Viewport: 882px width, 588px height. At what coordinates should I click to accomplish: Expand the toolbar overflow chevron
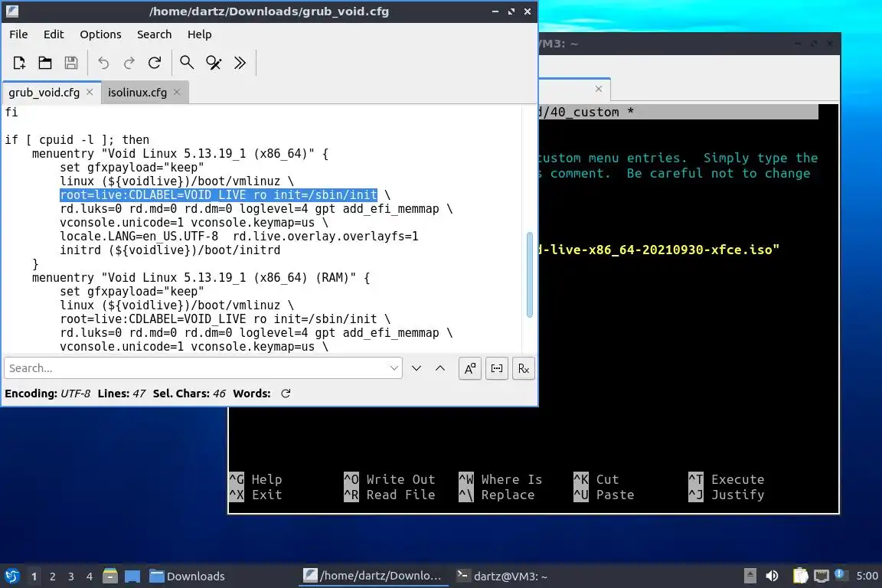click(240, 63)
